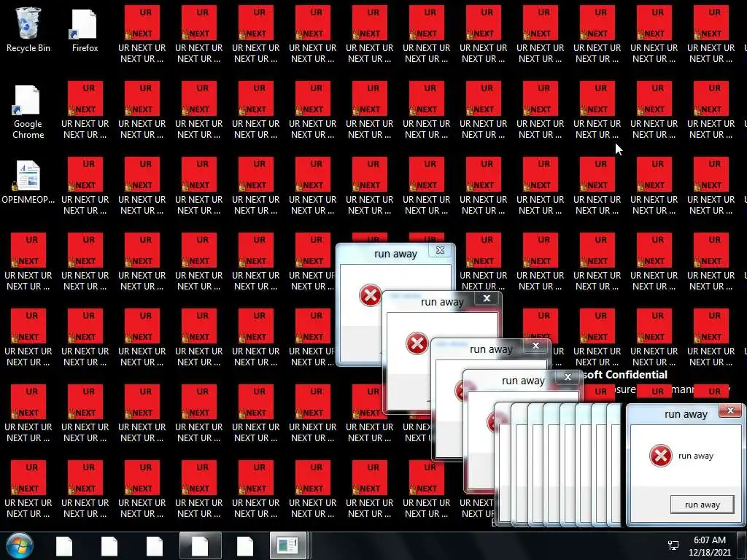Close the third cascaded run away dialog
The width and height of the screenshot is (747, 560).
coord(535,346)
